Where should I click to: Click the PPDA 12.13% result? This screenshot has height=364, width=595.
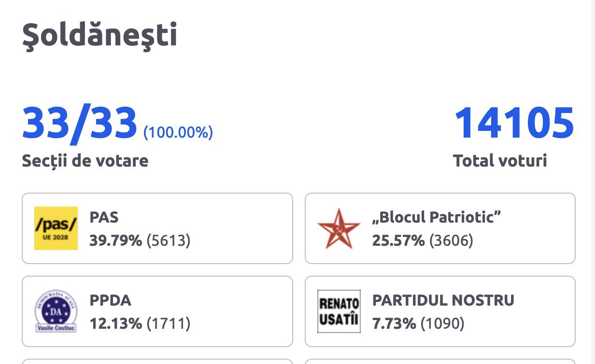(x=116, y=323)
